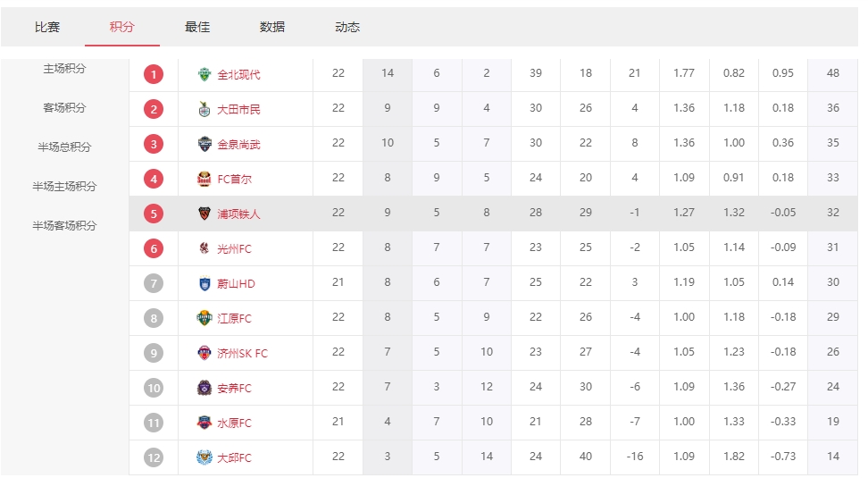Click the 江原FC team crest icon

[204, 318]
